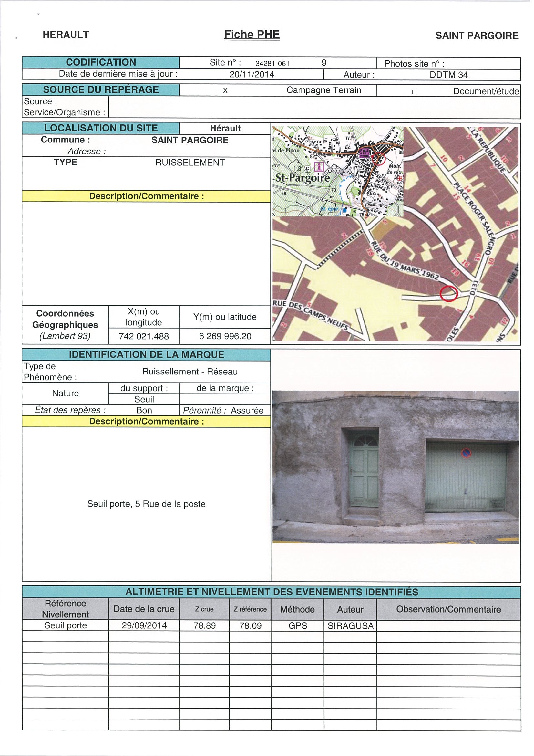Click the purple information icon on topo map
Screen dimensions: 534x756
[319, 166]
